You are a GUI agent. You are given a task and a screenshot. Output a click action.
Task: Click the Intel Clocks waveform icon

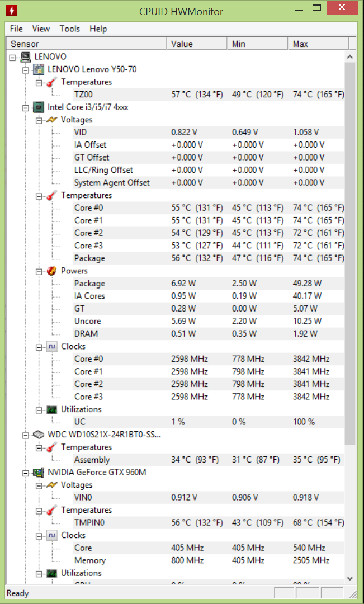[x=51, y=346]
